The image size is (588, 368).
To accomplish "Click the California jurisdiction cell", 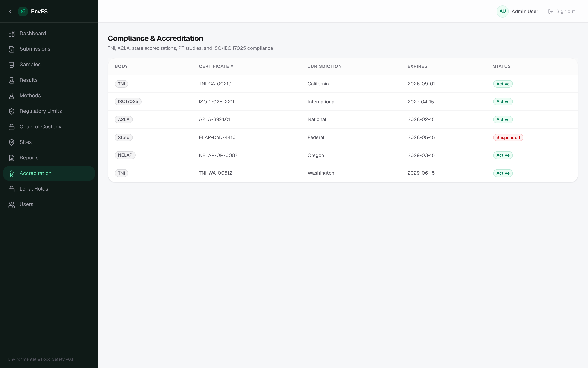I will [x=318, y=84].
